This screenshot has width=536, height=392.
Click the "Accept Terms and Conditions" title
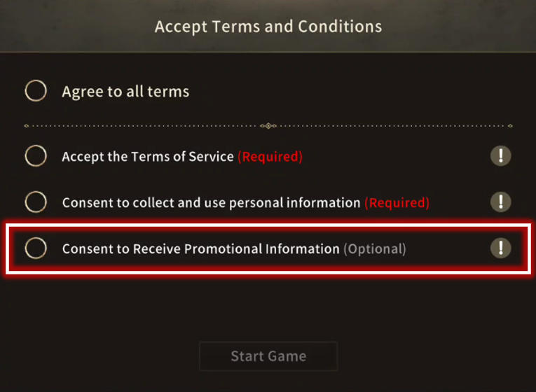pyautogui.click(x=268, y=27)
